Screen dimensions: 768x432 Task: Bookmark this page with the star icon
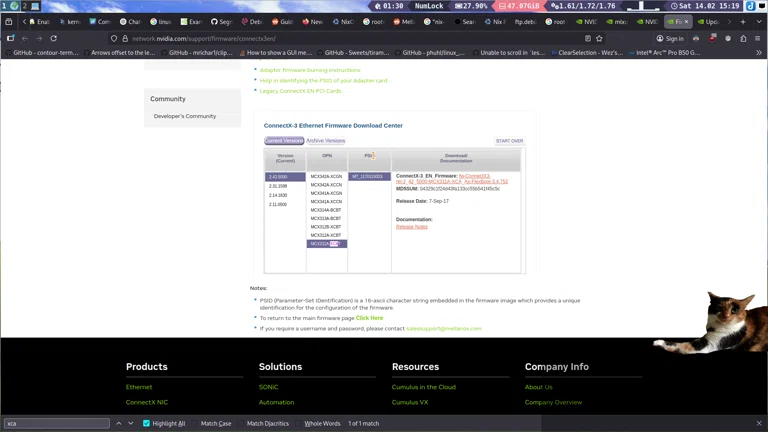599,38
